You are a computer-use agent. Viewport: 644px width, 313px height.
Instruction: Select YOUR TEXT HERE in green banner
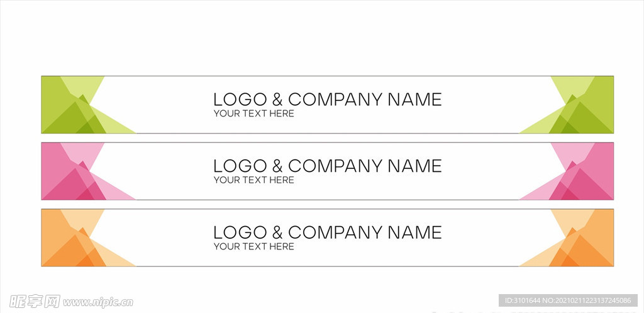click(x=253, y=114)
